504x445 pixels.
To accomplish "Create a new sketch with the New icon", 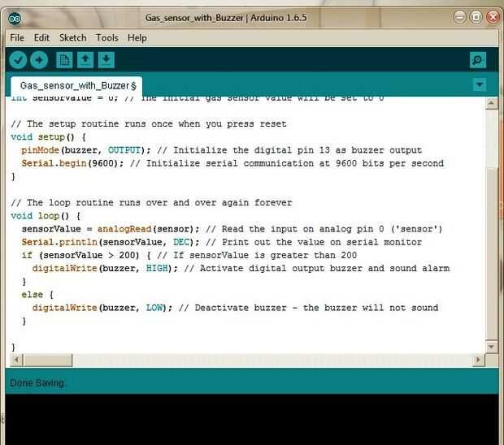I will click(64, 60).
